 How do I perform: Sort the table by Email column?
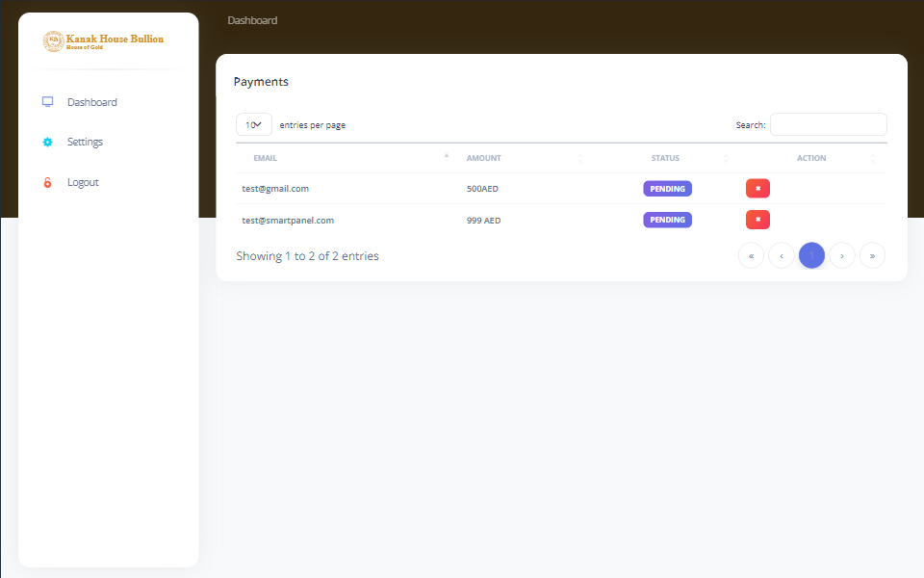pyautogui.click(x=266, y=158)
